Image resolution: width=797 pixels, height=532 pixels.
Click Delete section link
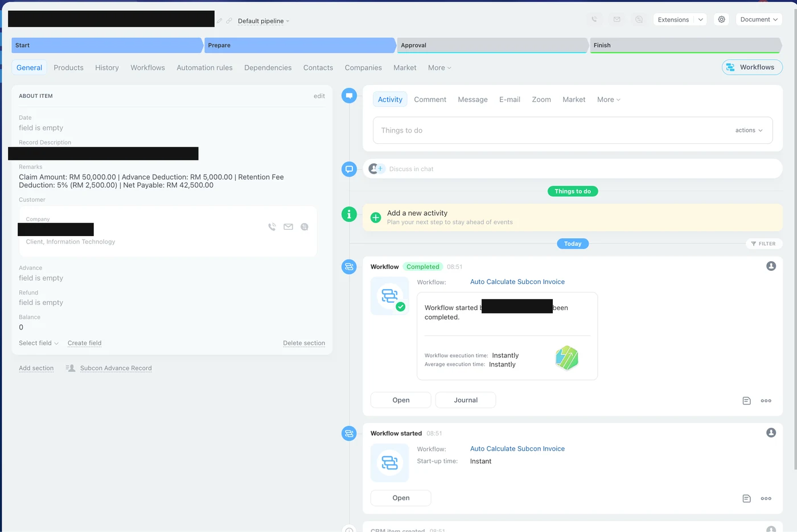[x=304, y=343]
